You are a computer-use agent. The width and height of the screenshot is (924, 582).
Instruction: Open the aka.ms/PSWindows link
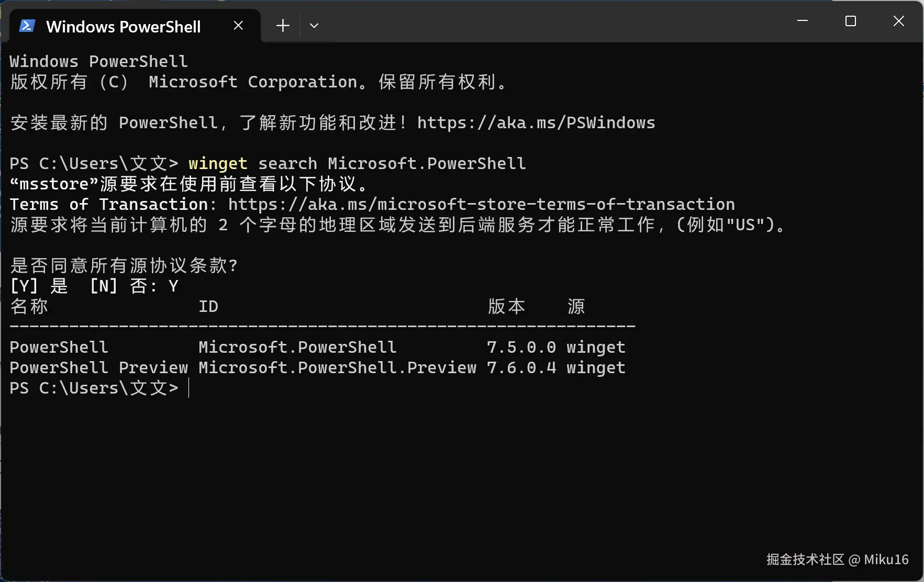click(x=536, y=123)
